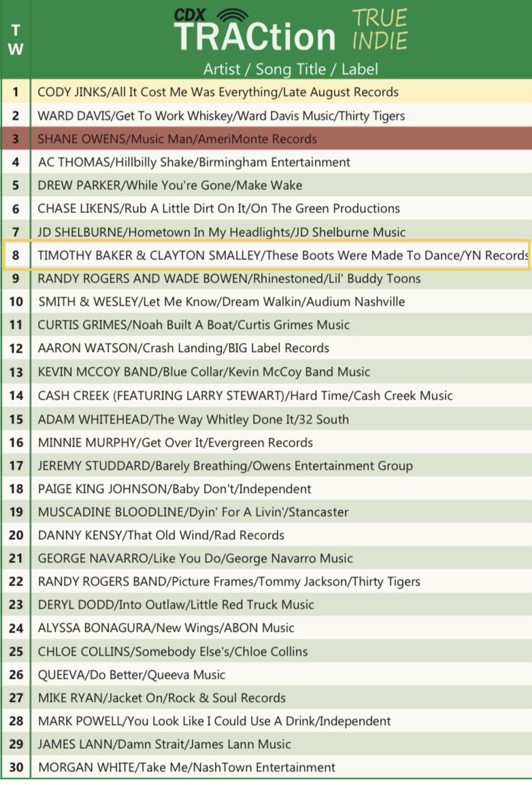The height and width of the screenshot is (785, 532).
Task: Select the Randy Rogers Band 'Picture Frames' row
Action: tap(266, 581)
